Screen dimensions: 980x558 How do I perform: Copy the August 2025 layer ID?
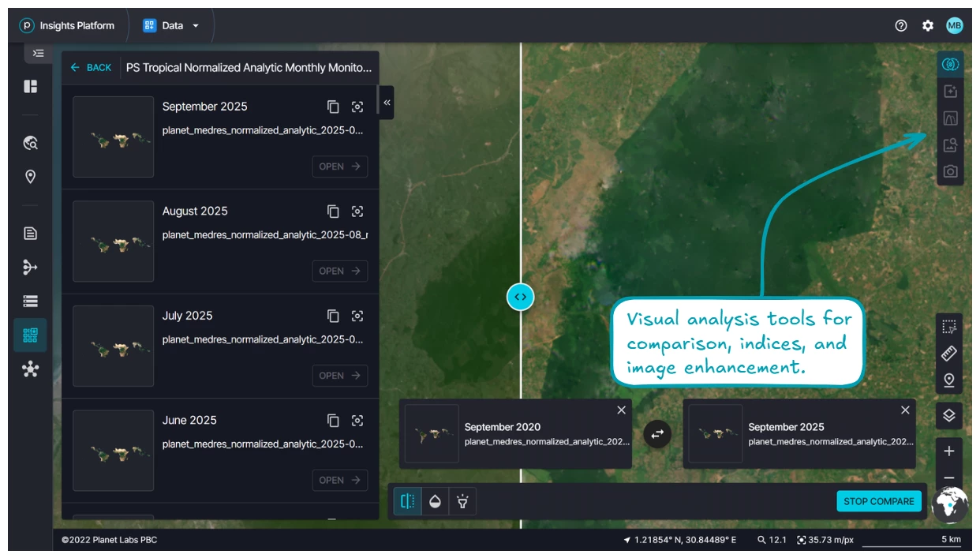[333, 212]
